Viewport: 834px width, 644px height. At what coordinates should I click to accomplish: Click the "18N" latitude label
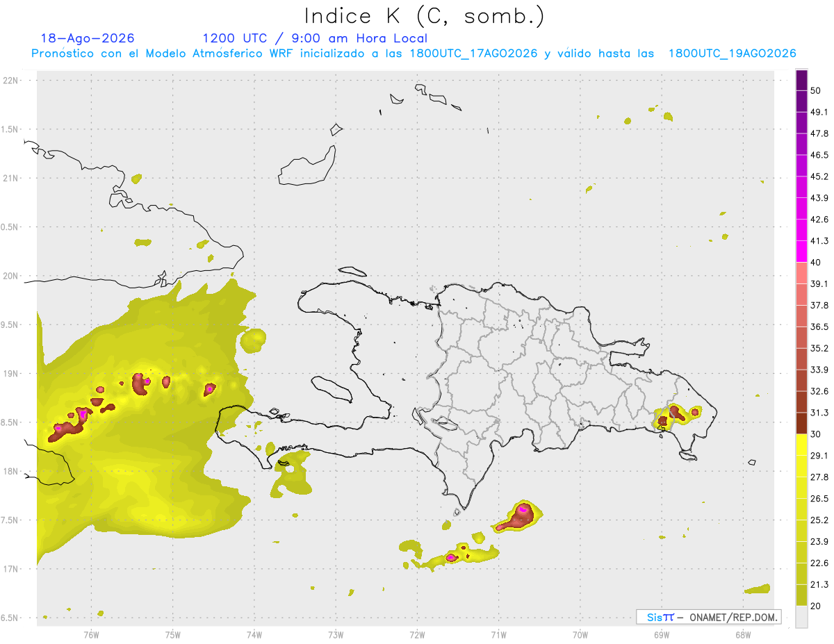[x=11, y=471]
